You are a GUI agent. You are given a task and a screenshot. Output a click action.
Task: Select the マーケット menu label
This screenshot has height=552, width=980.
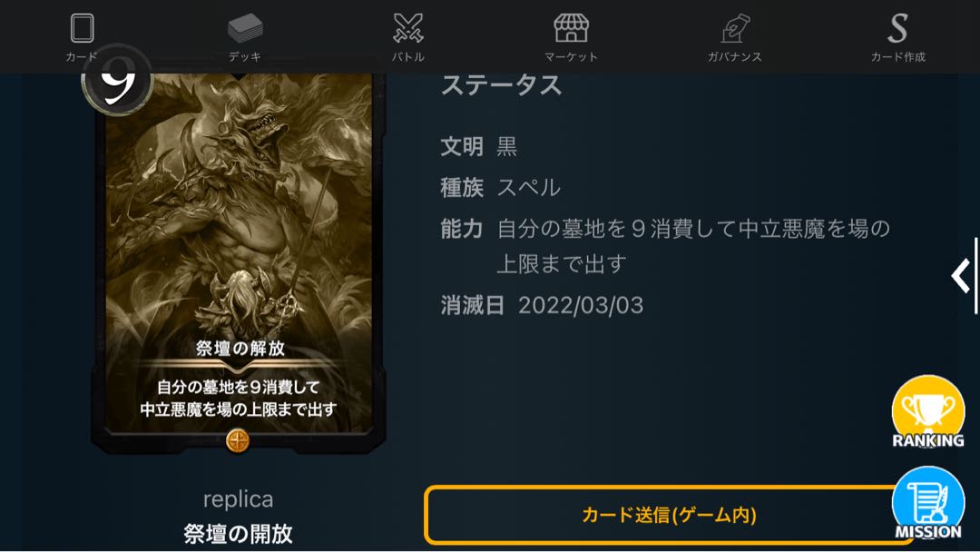point(572,57)
